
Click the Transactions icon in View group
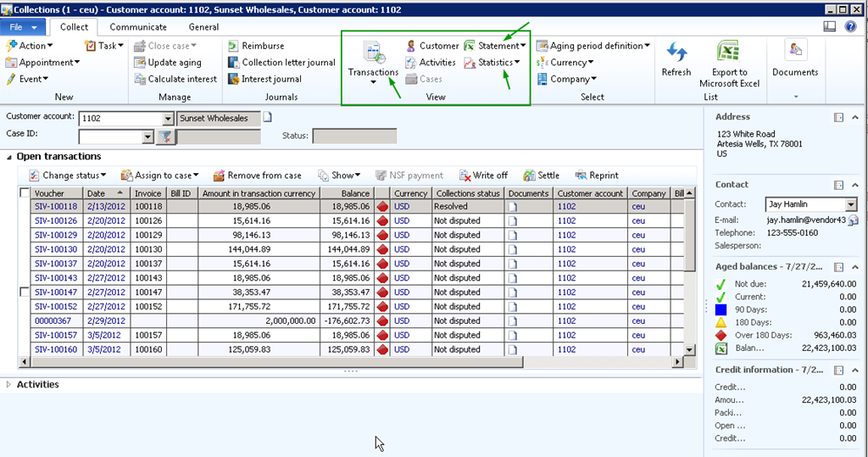tap(373, 53)
